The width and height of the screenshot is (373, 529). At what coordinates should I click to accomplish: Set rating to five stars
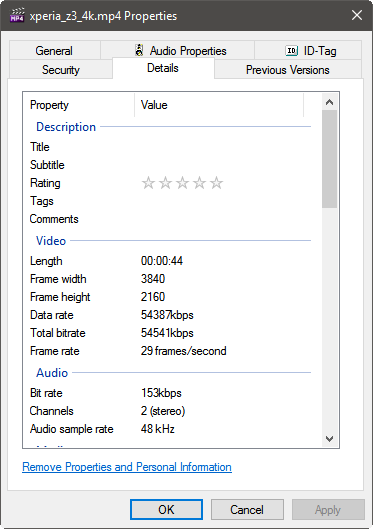point(216,183)
